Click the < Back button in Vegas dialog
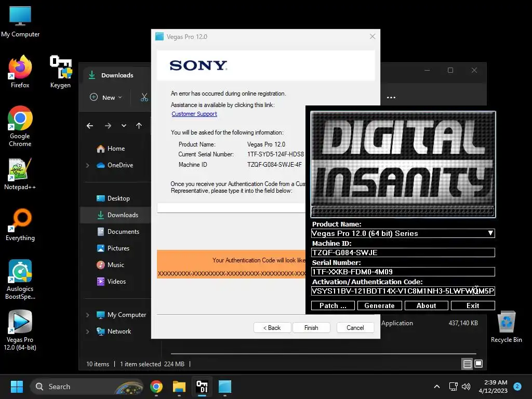This screenshot has width=532, height=399. tap(272, 328)
